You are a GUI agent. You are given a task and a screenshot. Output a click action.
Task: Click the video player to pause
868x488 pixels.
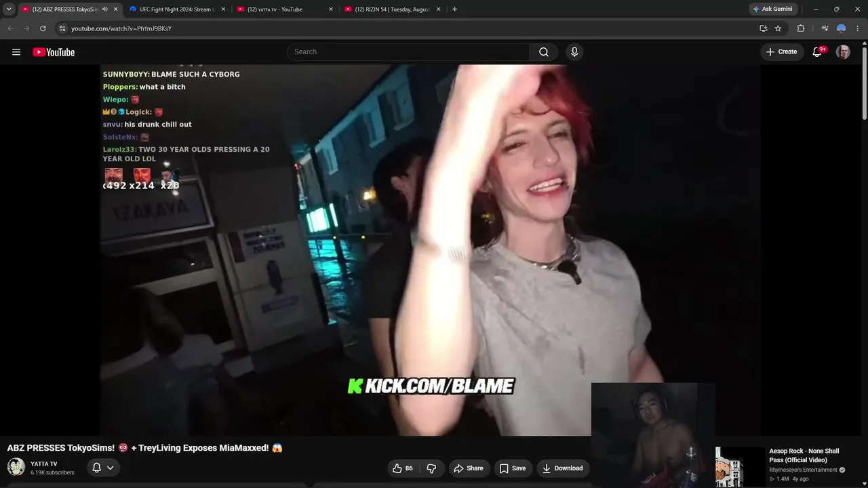point(430,250)
